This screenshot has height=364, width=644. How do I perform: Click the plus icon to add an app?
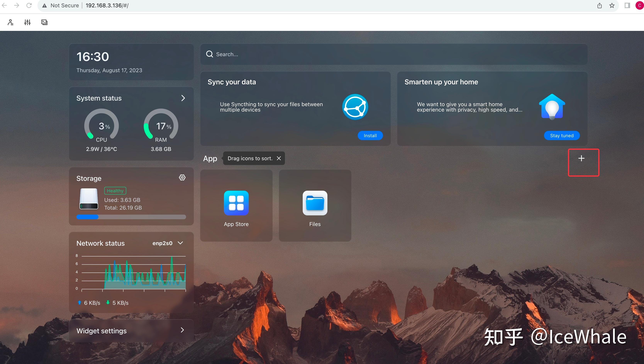(x=581, y=158)
